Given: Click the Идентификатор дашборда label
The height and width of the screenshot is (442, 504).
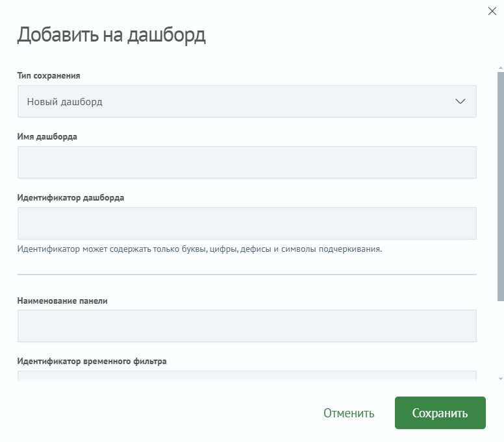Looking at the screenshot, I should click(x=70, y=197).
